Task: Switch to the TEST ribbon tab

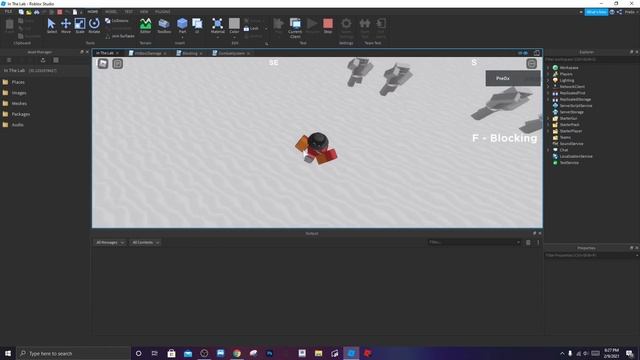Action: 129,12
